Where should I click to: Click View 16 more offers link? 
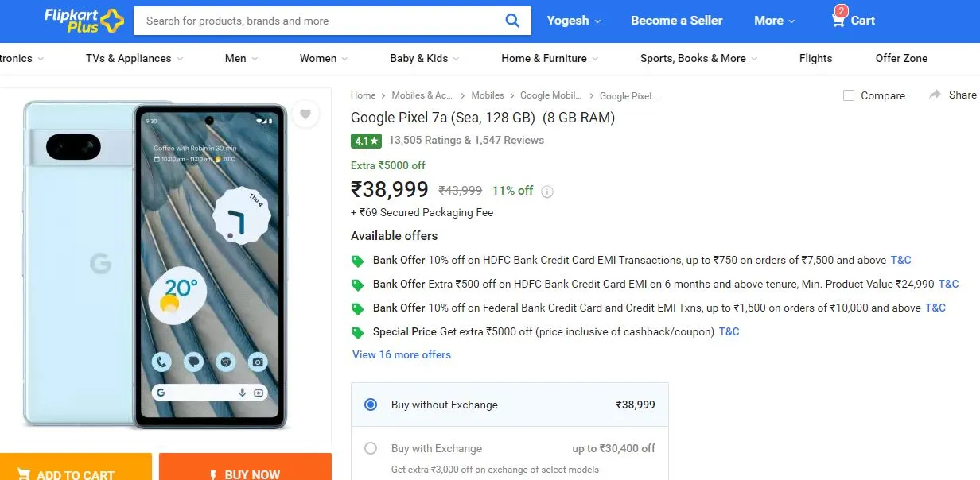click(x=402, y=354)
